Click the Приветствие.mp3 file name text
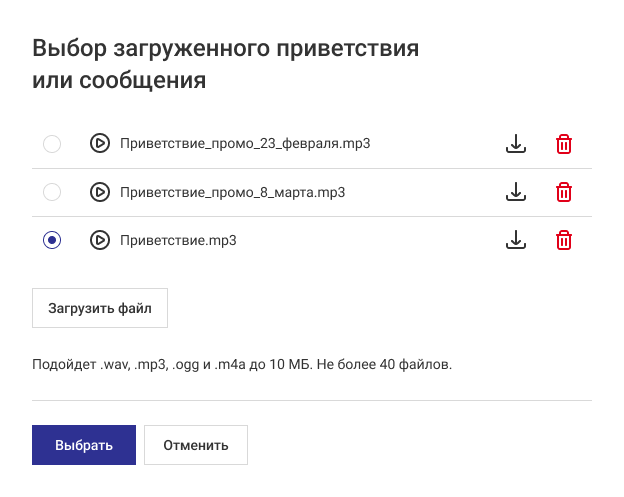 pos(177,240)
